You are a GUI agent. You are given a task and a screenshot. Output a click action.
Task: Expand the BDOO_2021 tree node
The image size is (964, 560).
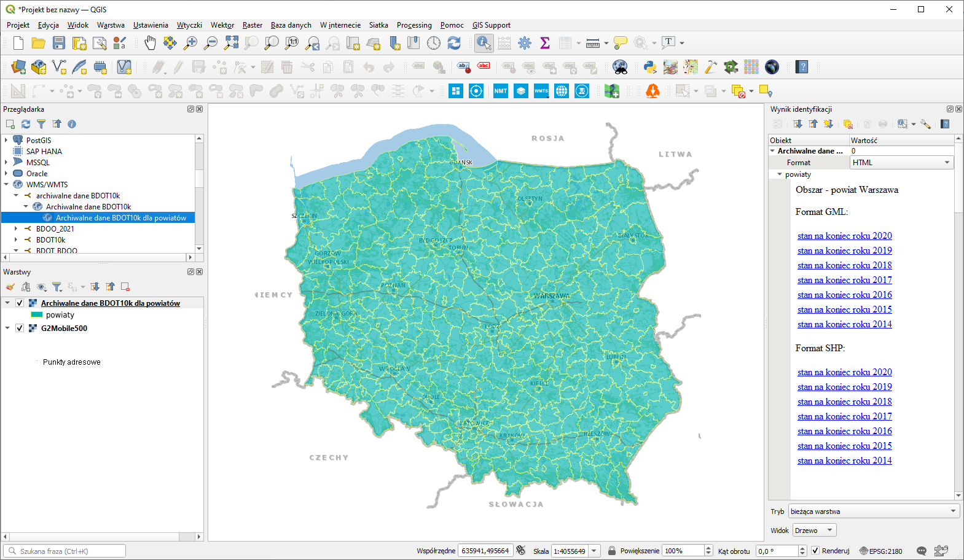pos(16,229)
